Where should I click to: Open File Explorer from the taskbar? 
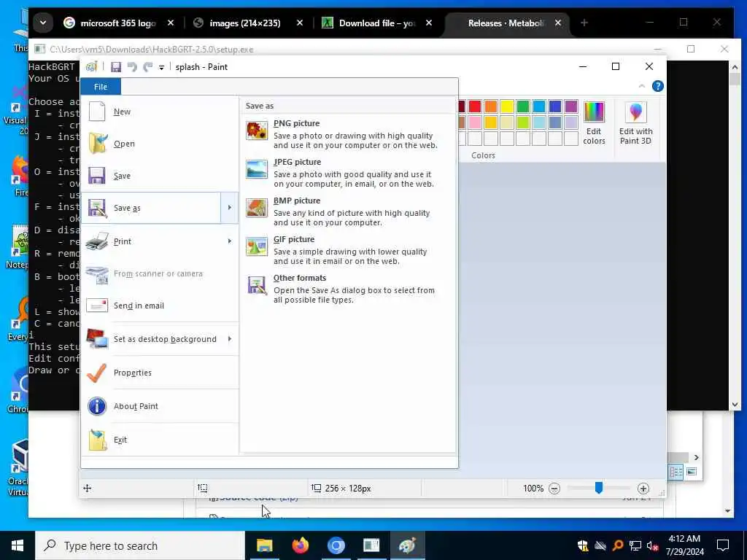264,545
